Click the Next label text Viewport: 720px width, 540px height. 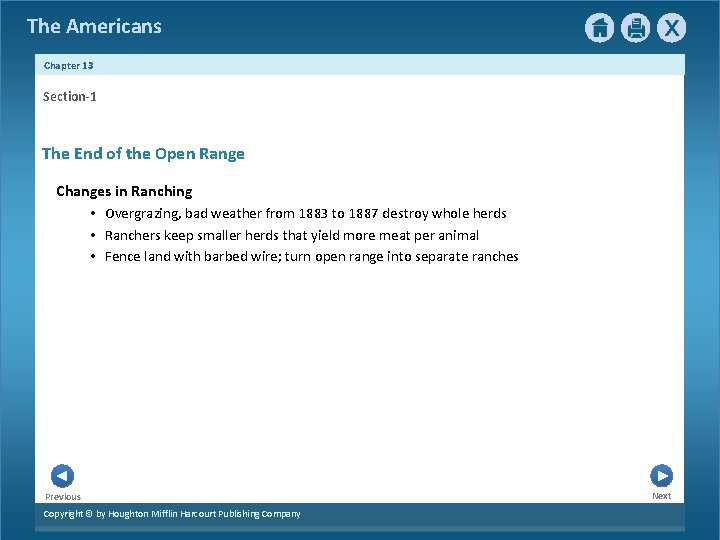click(x=662, y=496)
